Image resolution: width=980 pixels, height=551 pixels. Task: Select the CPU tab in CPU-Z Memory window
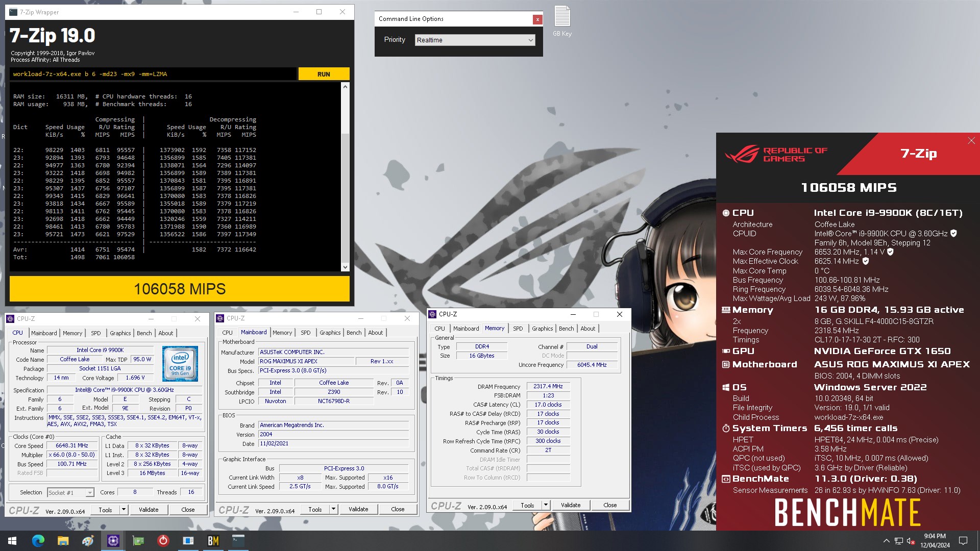[439, 329]
